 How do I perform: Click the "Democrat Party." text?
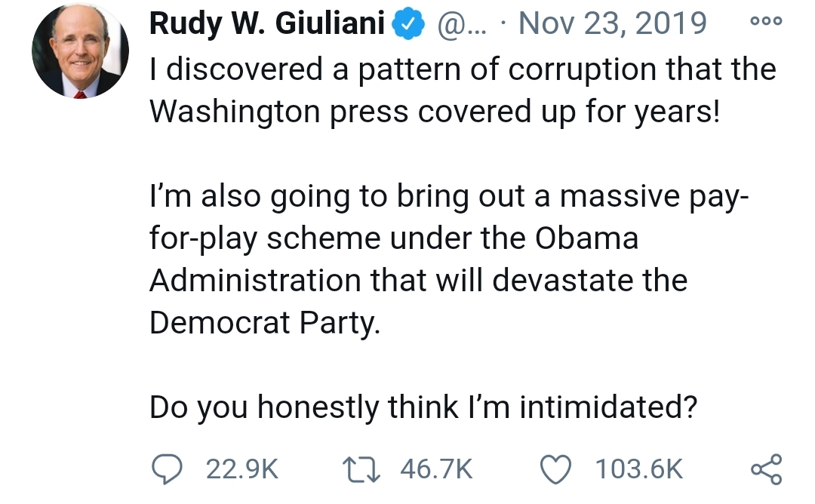[261, 323]
